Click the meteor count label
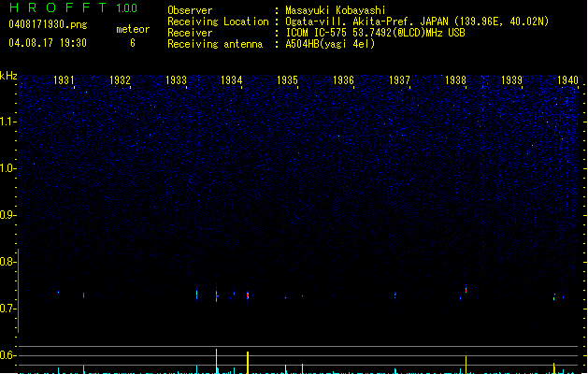This screenshot has width=588, height=374. pos(133,29)
